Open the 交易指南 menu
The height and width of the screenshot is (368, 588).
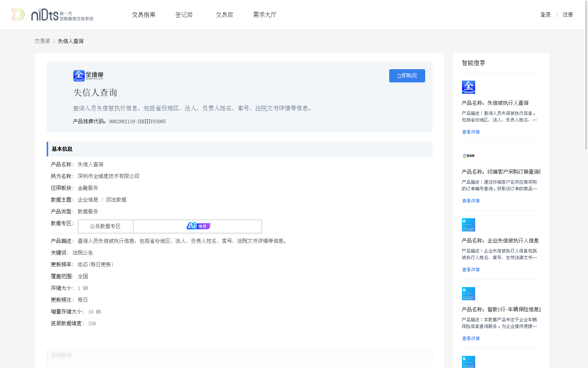point(144,15)
